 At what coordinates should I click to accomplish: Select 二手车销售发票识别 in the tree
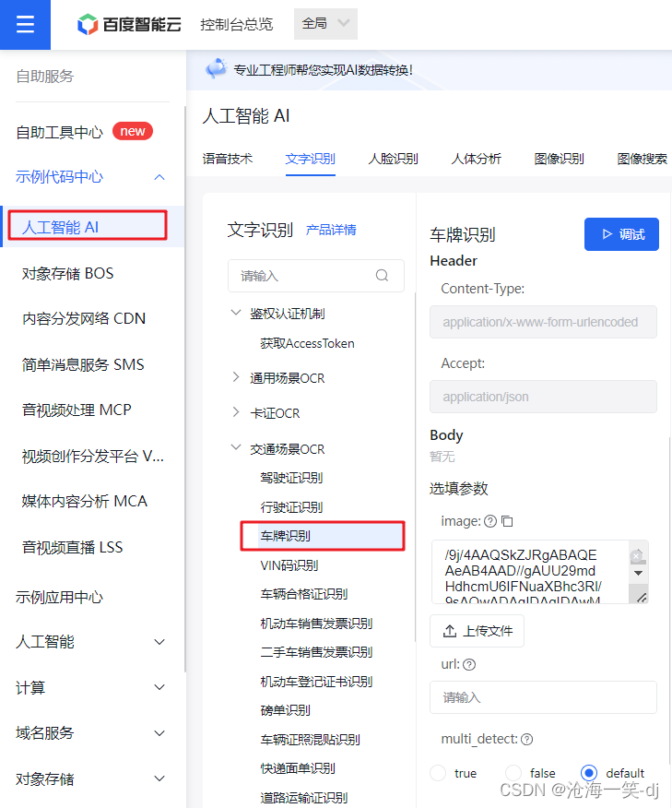[x=316, y=652]
